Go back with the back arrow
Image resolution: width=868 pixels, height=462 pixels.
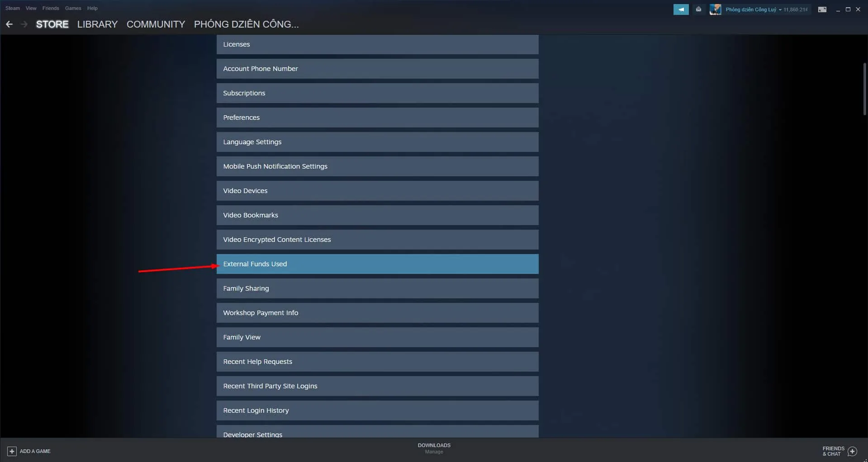pyautogui.click(x=9, y=24)
